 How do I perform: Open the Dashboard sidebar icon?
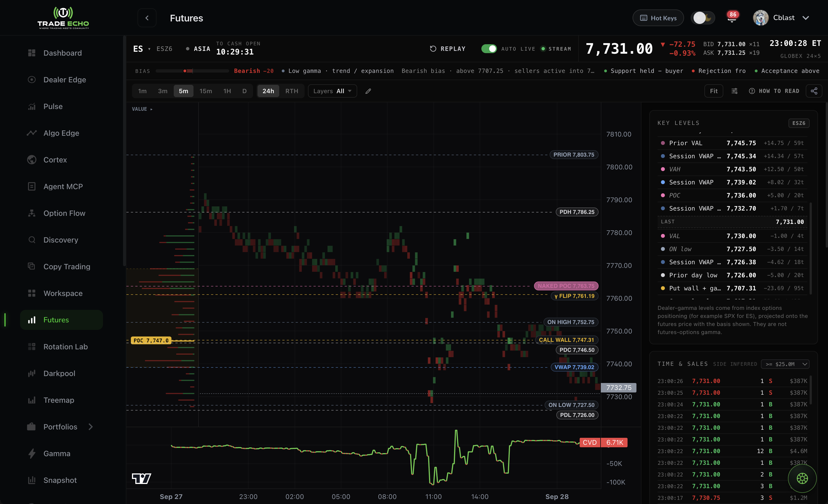click(x=31, y=53)
